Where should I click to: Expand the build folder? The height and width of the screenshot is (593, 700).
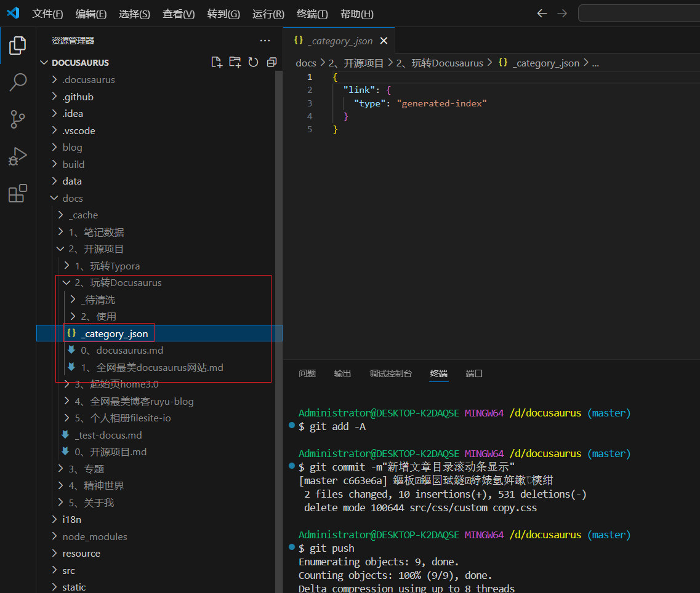coord(74,164)
